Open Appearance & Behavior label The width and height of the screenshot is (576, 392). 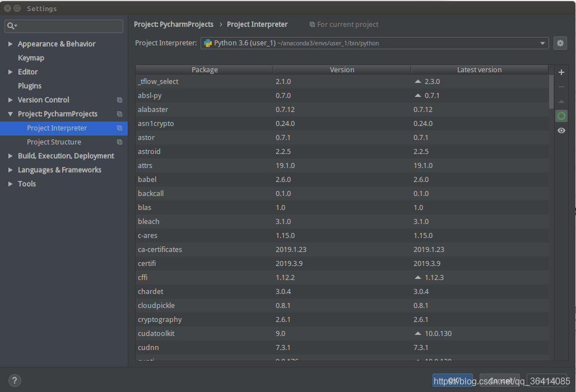[57, 44]
